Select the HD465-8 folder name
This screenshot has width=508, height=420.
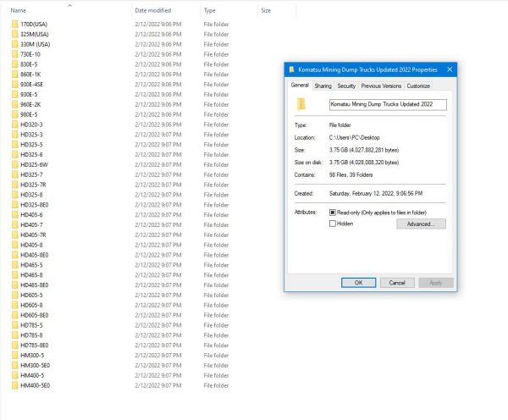(x=31, y=275)
